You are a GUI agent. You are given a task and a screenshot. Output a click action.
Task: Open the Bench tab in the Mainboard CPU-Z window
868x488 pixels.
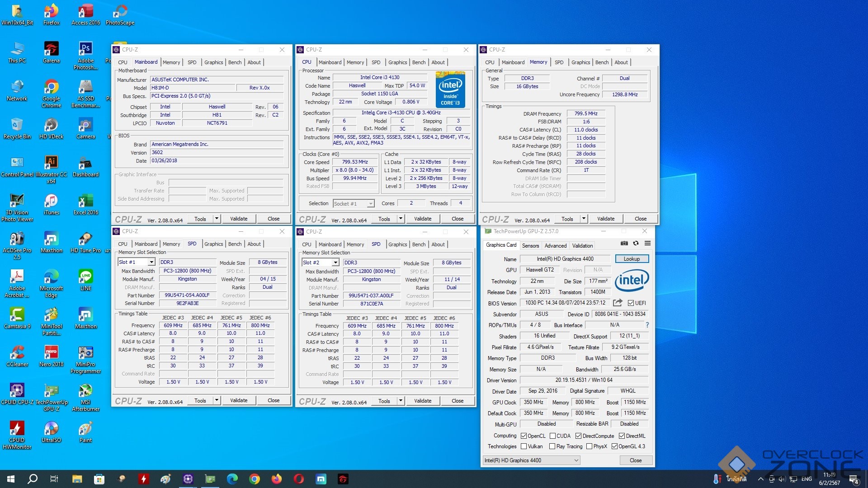(235, 62)
